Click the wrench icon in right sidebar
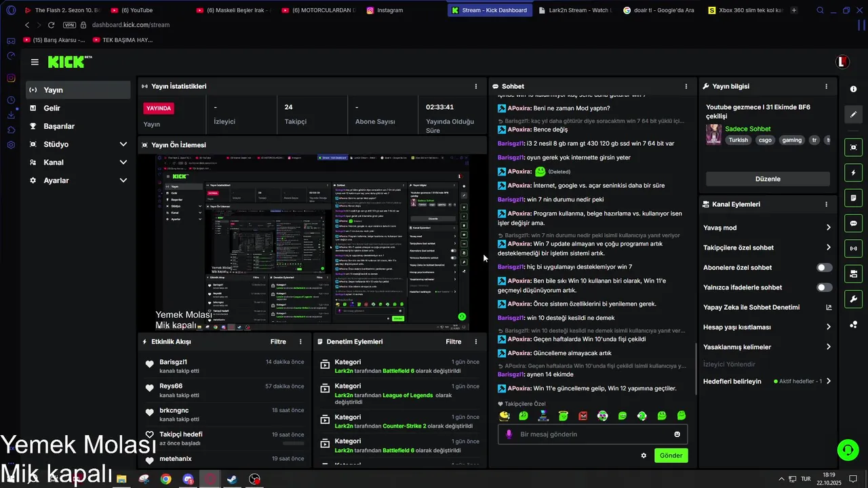 [853, 299]
